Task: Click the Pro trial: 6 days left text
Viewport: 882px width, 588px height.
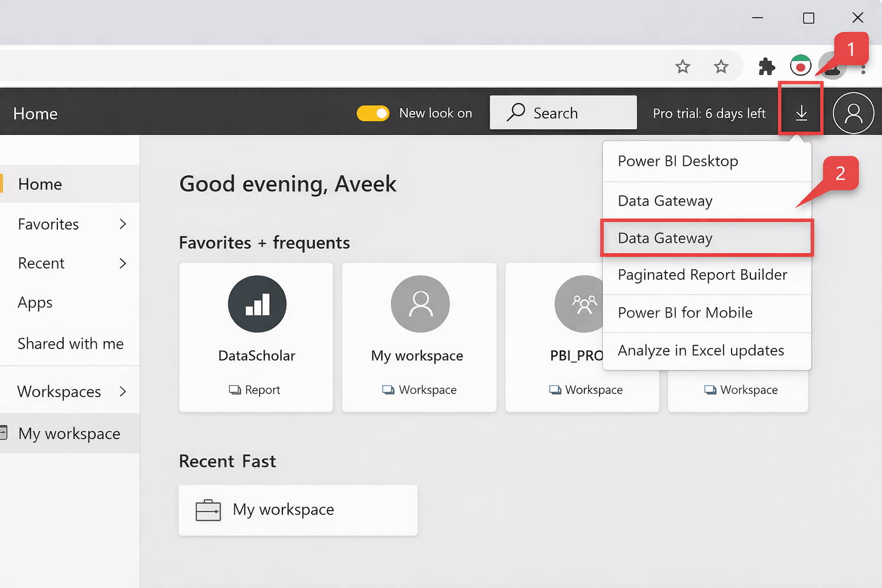Action: [x=709, y=113]
